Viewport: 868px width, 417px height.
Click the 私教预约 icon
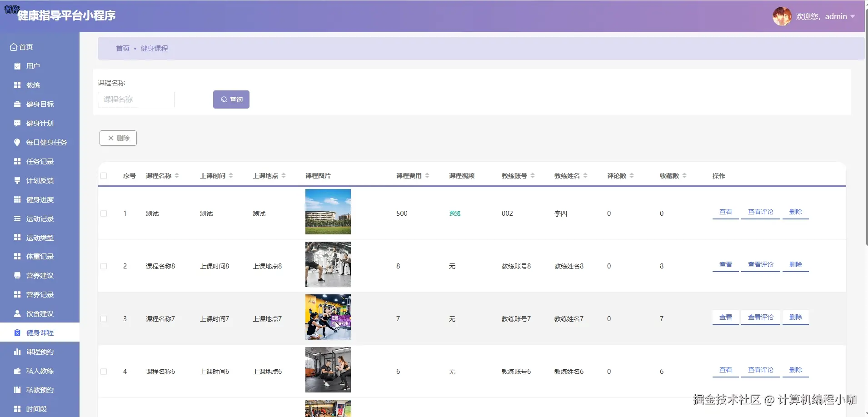(17, 390)
